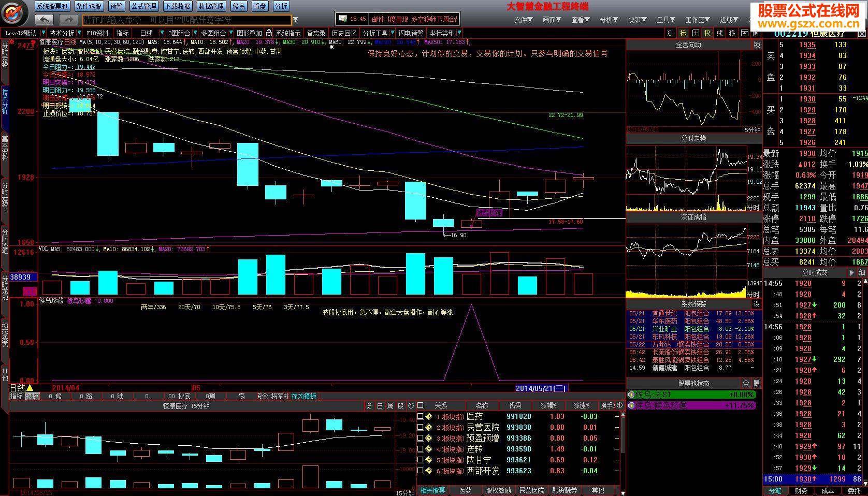Click the diamond icon beside 医药 row

click(429, 416)
